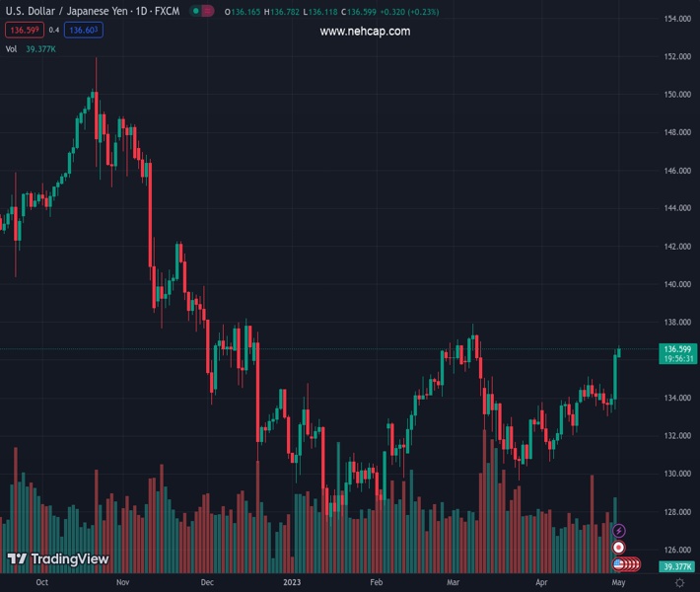Image resolution: width=700 pixels, height=592 pixels.
Task: Click the www.nehcap.com watermark link
Action: click(365, 32)
